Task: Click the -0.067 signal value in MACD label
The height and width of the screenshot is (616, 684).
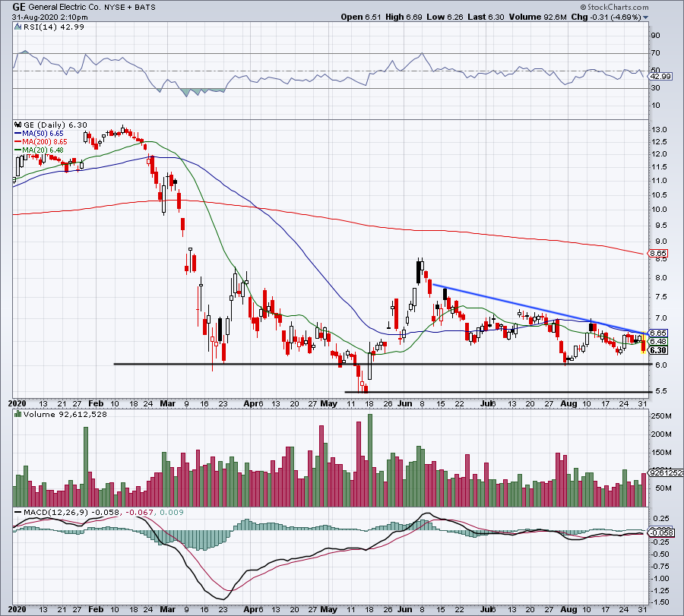Action: click(140, 512)
